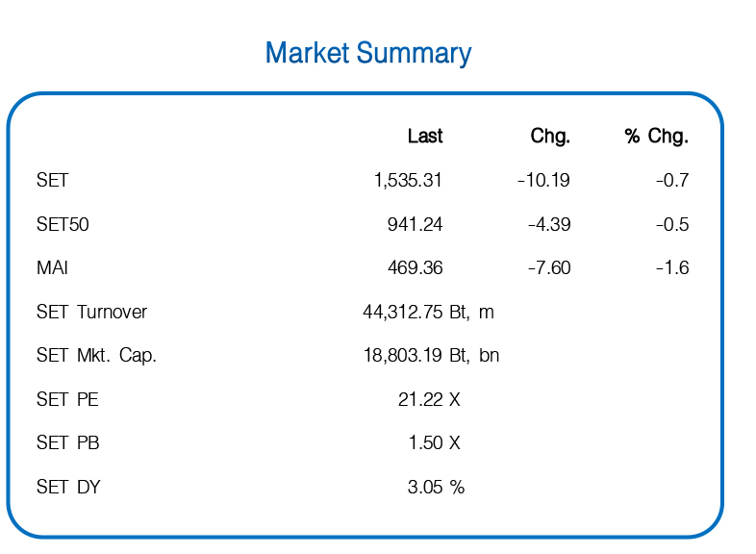Select the turnover value 44,312.75 Bt, m
This screenshot has height=554, width=756.
point(428,312)
